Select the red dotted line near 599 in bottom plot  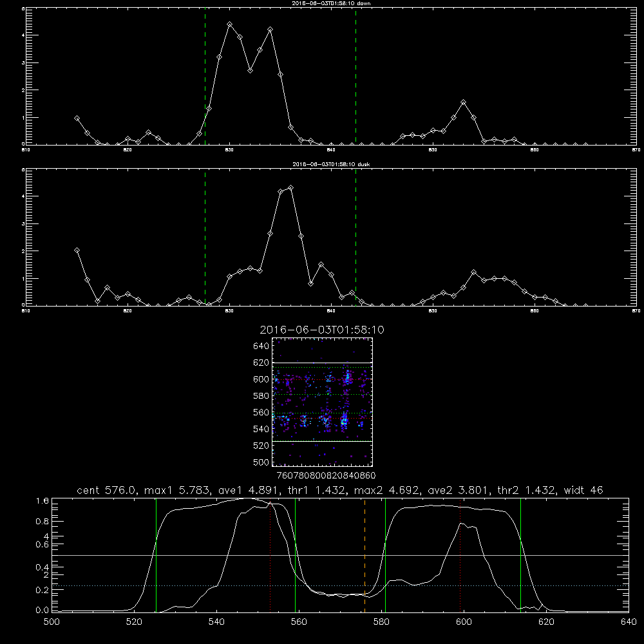[x=460, y=555]
